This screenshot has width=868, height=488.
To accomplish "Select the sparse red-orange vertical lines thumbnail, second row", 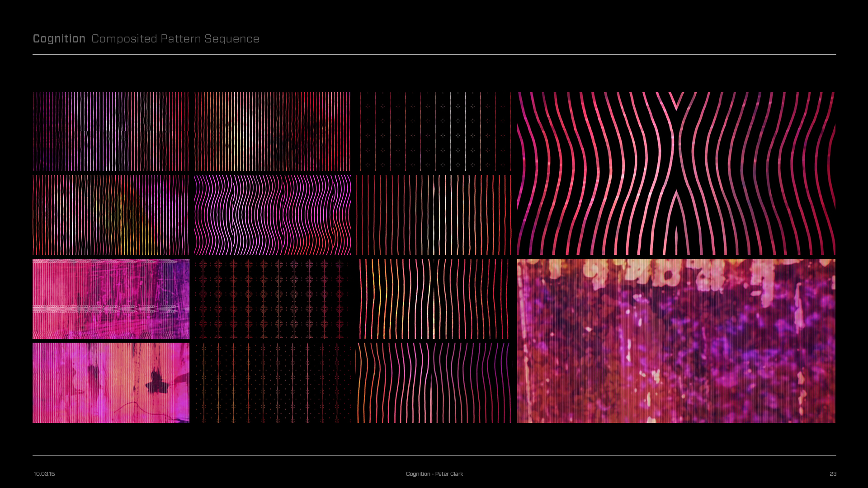I will [434, 215].
